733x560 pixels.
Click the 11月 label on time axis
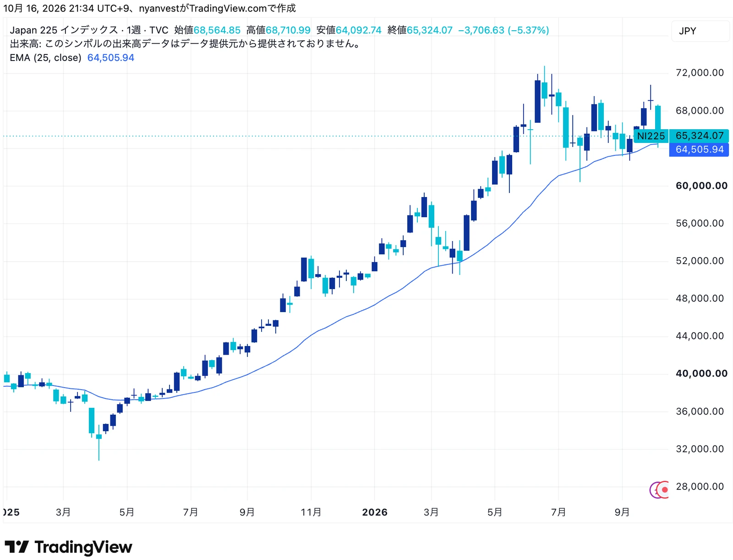click(311, 512)
